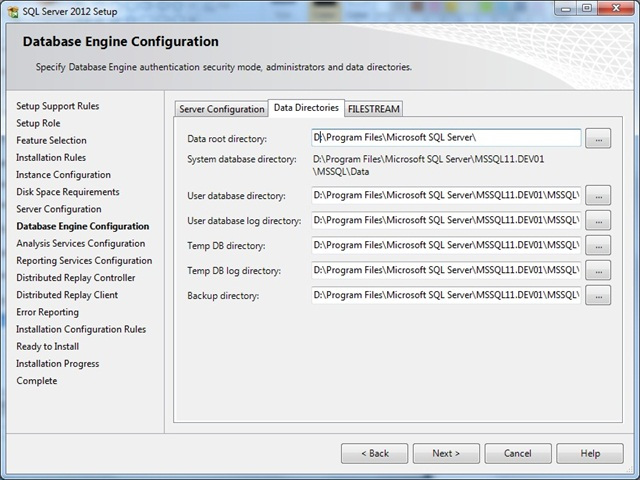
Task: Focus the Temp DB log directory field
Action: pos(446,270)
